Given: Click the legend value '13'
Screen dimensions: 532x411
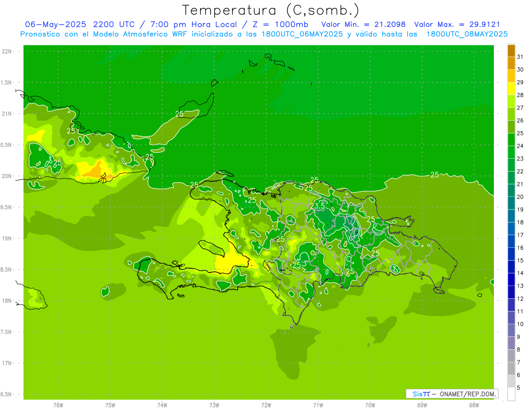Looking at the screenshot, I should [x=520, y=286].
